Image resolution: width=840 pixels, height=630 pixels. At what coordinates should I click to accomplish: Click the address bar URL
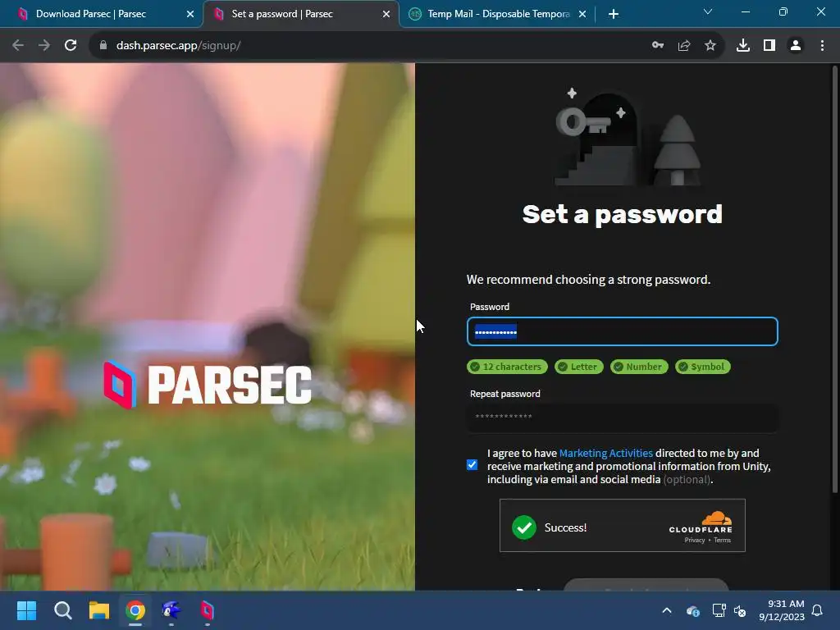[x=178, y=46]
